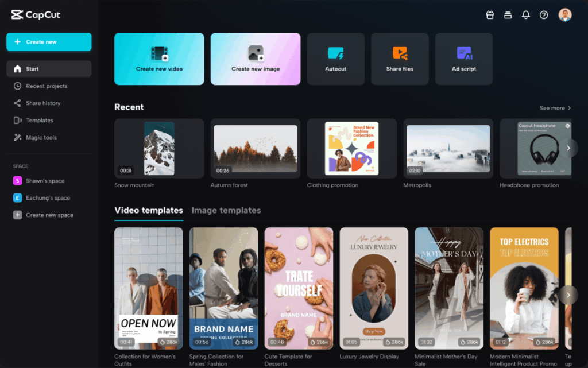Expand more recent projects with See more
588x368 pixels.
point(554,107)
